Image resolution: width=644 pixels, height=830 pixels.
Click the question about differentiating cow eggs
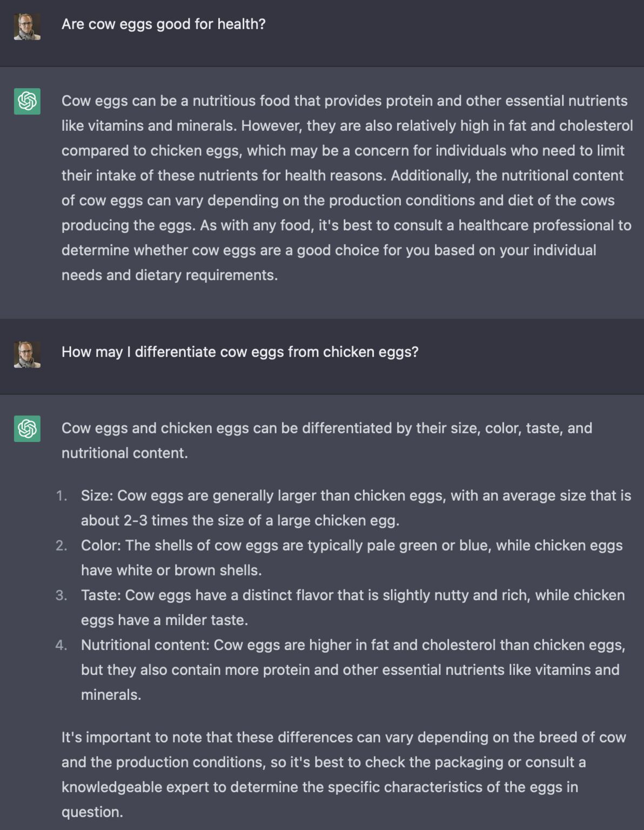point(240,352)
